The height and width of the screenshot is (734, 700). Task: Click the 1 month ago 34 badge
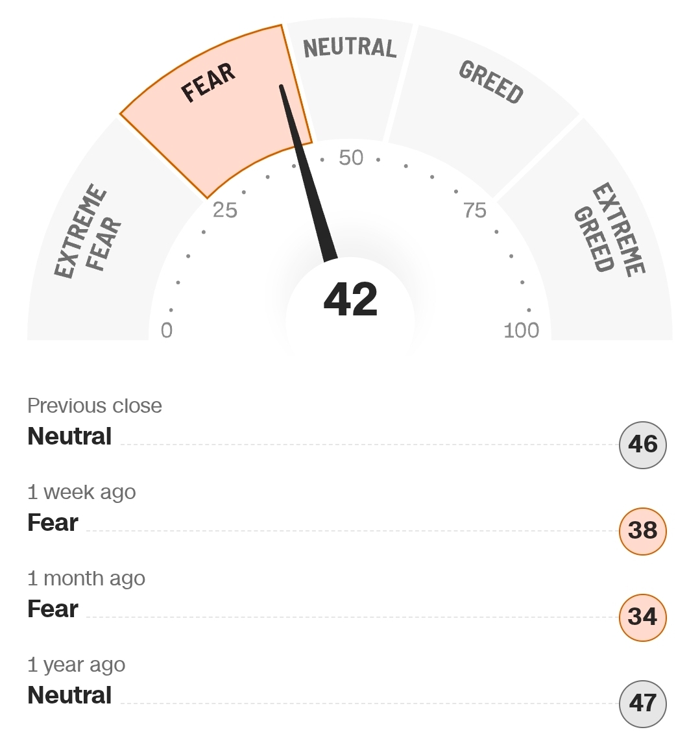642,617
